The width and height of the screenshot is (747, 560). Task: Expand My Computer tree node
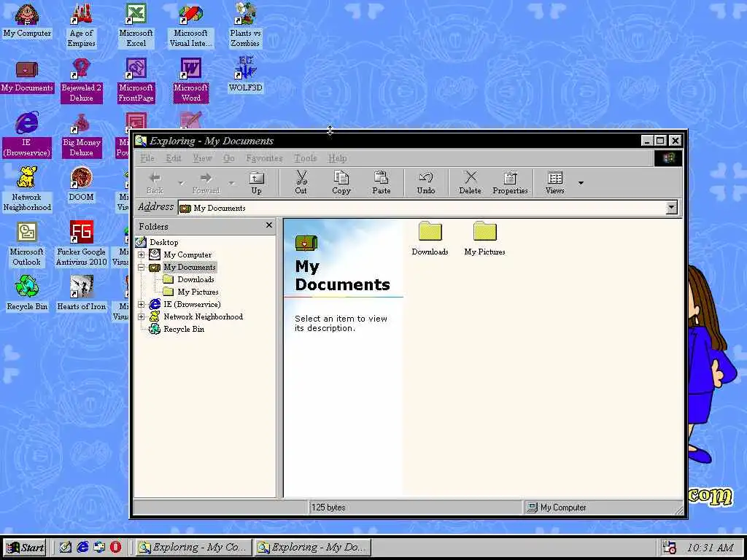(141, 254)
